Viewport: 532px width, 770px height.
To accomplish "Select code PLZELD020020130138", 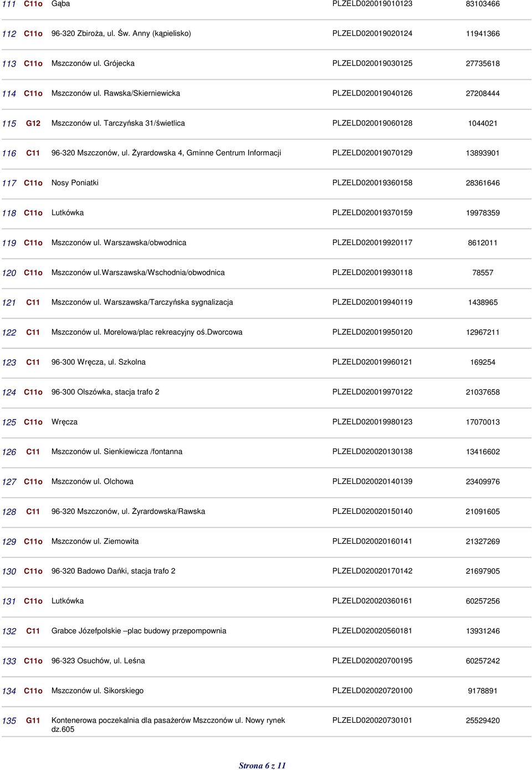I will click(x=372, y=451).
